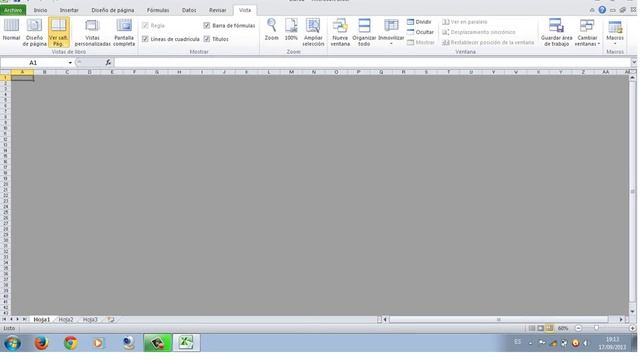
Task: Switch to the Datos tab
Action: (x=189, y=10)
